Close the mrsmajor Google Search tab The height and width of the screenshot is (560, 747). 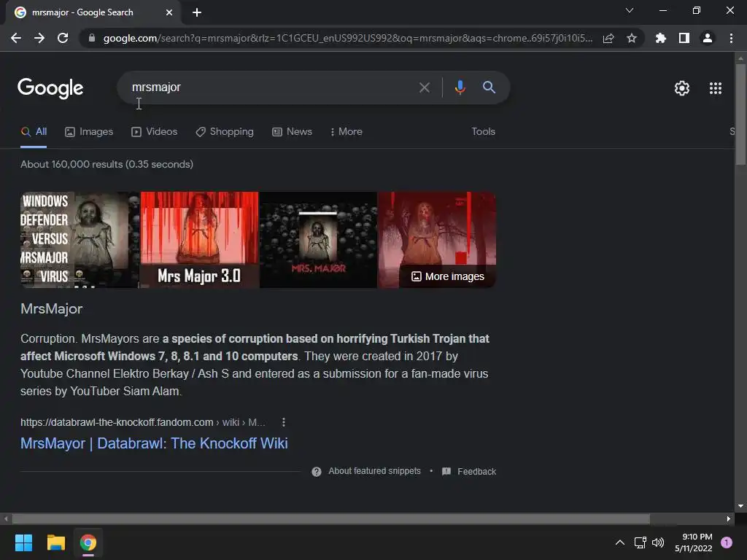pyautogui.click(x=169, y=12)
